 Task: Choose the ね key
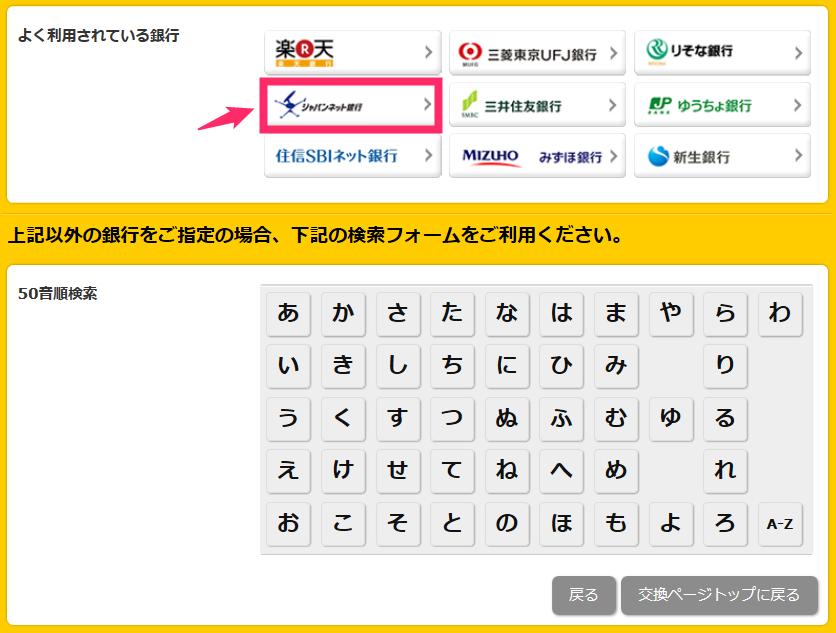pos(507,471)
